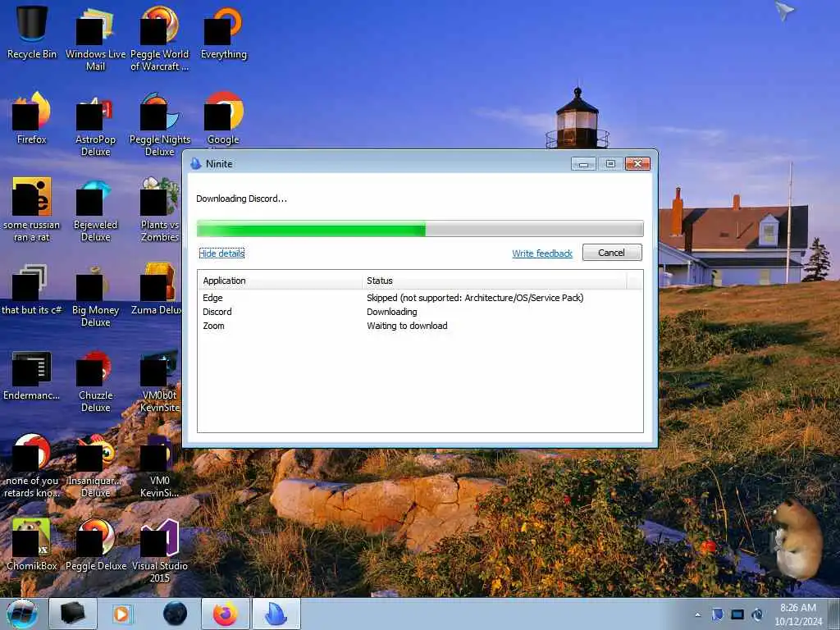The image size is (840, 630).
Task: Open the Action Center flag icon
Action: [x=717, y=614]
